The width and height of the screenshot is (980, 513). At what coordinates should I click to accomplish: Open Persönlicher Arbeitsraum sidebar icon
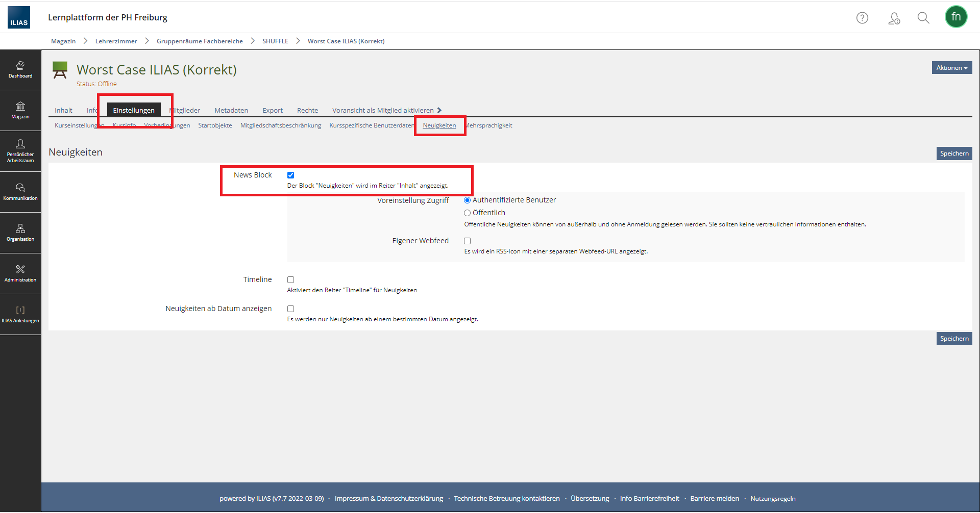[x=20, y=151]
